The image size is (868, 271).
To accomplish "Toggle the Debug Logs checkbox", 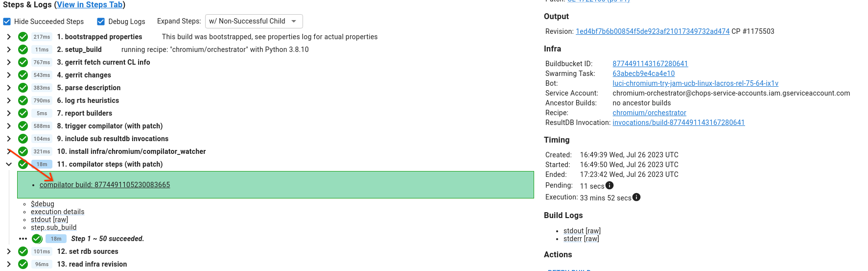I will tap(101, 22).
